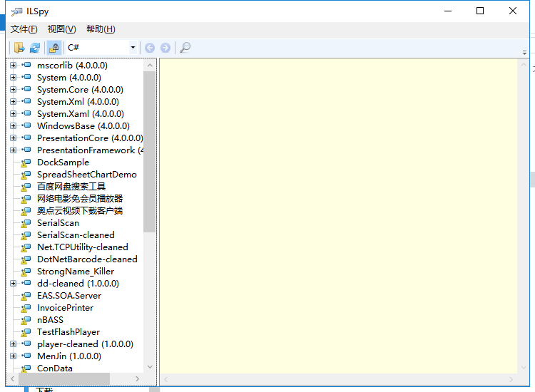Viewport: 535px width, 392px height.
Task: Select the DotNetBarcode-cleaned text entry
Action: pyautogui.click(x=87, y=259)
